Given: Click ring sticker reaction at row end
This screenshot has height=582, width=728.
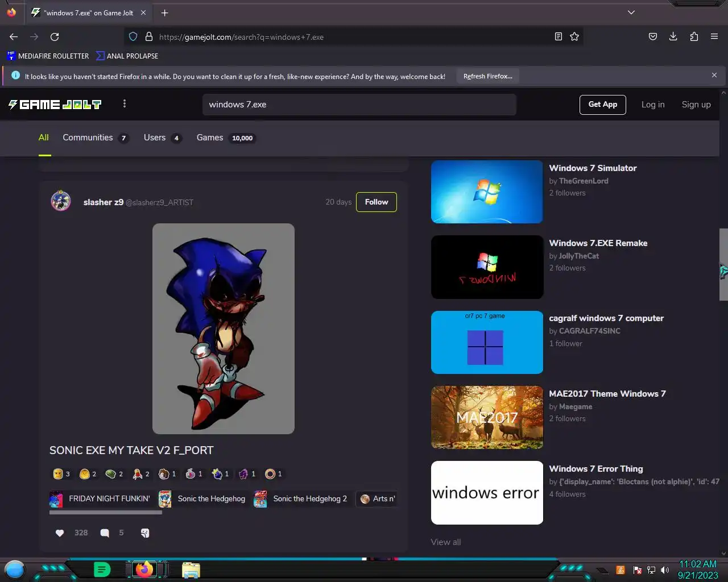Looking at the screenshot, I should click(274, 473).
